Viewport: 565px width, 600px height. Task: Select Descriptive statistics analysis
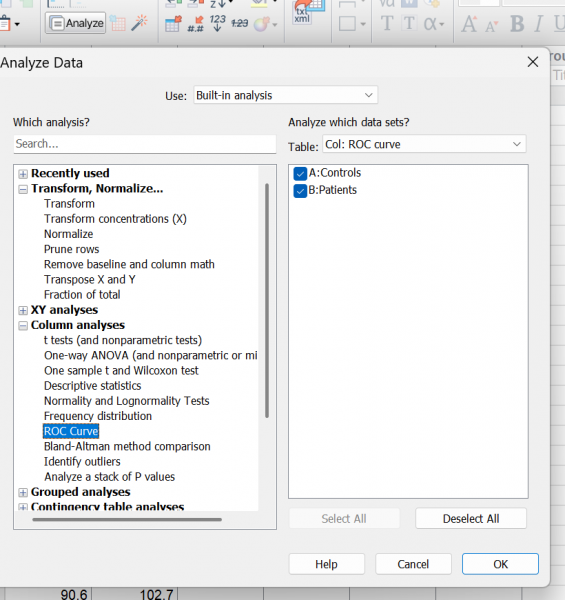click(x=92, y=386)
